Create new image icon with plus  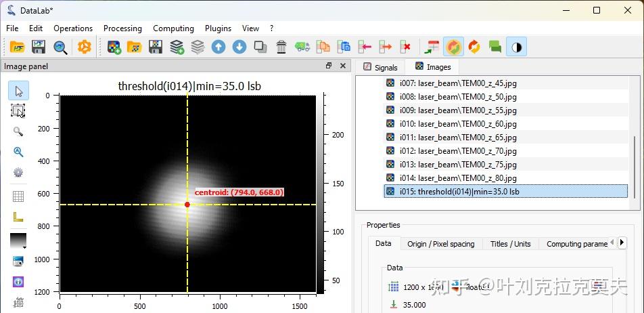114,47
